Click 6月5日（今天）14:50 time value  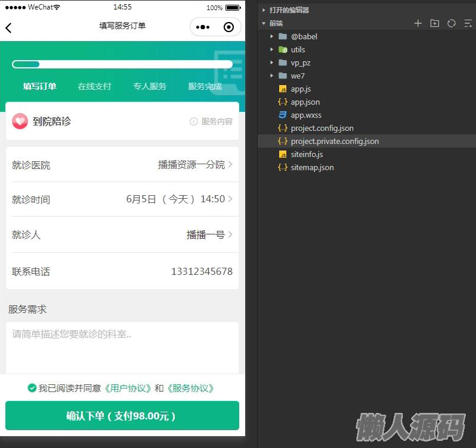click(176, 199)
